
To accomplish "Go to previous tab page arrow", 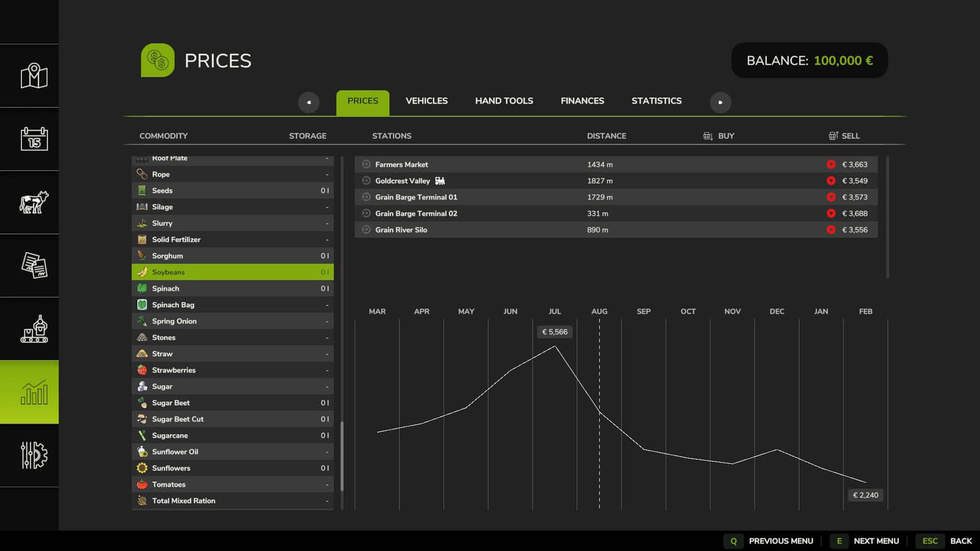I will coord(309,102).
